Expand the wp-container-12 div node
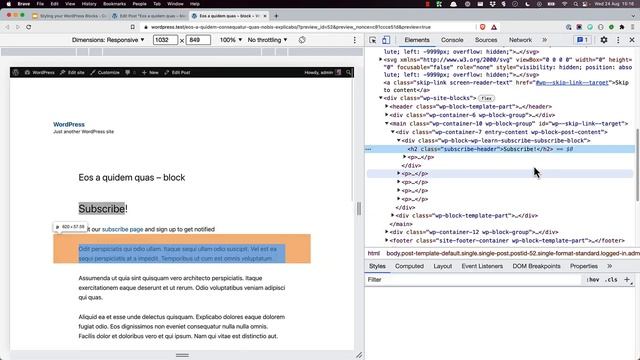Image resolution: width=640 pixels, height=360 pixels. click(387, 232)
